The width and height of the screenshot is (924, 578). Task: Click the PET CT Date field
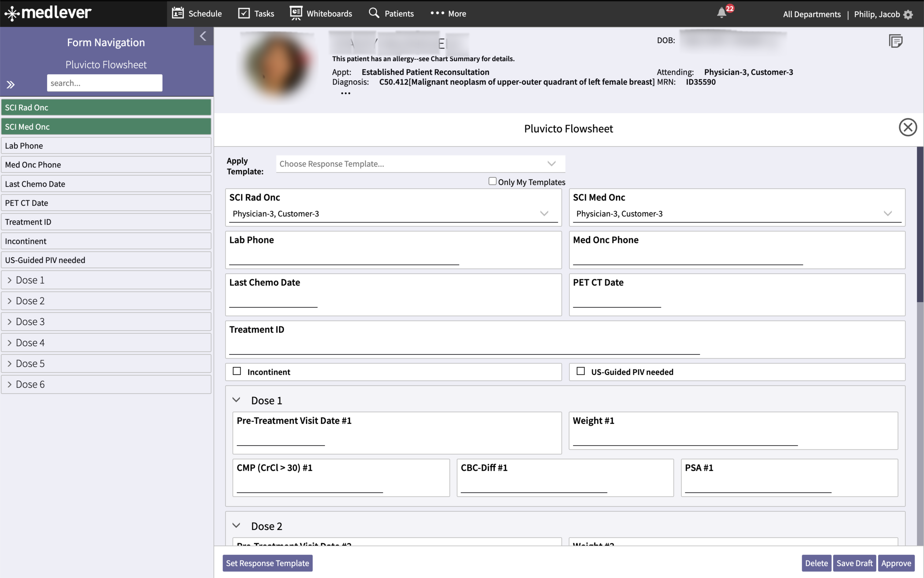pyautogui.click(x=617, y=300)
